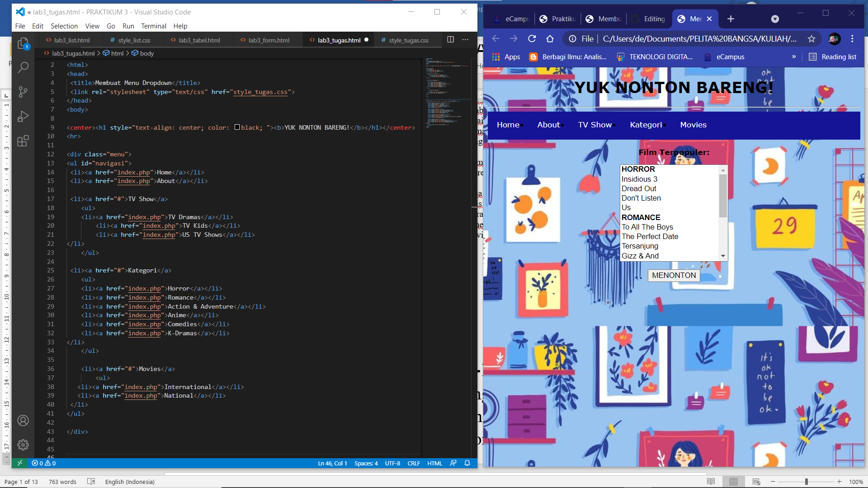Open the Accounts icon in the activity bar

pos(23,420)
